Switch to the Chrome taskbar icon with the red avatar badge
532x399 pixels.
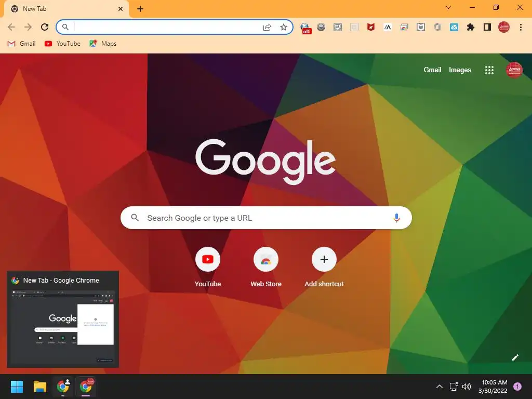click(x=86, y=387)
